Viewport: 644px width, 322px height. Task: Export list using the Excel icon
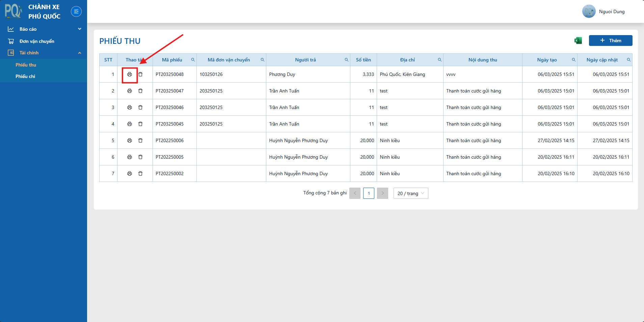[x=578, y=41]
